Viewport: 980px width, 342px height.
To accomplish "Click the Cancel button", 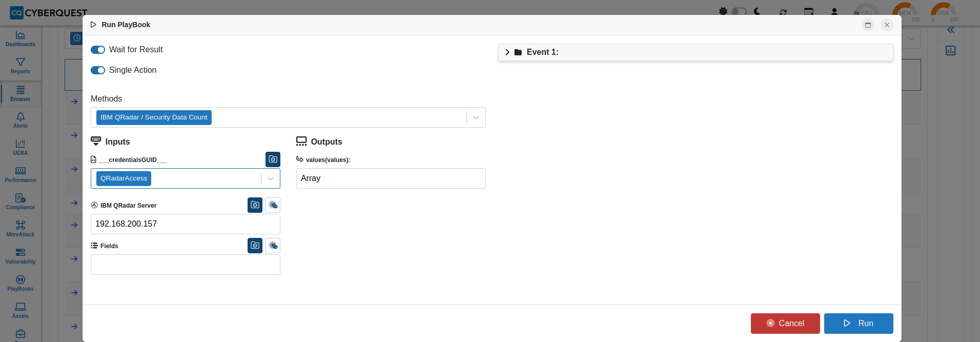I will click(785, 324).
